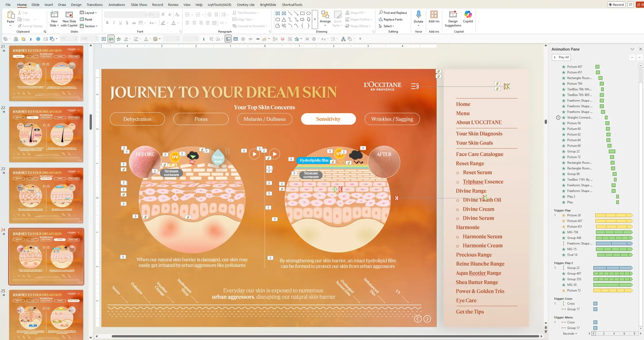Toggle Strikethrough formatting
Screen dimensions: 644x340
click(134, 23)
